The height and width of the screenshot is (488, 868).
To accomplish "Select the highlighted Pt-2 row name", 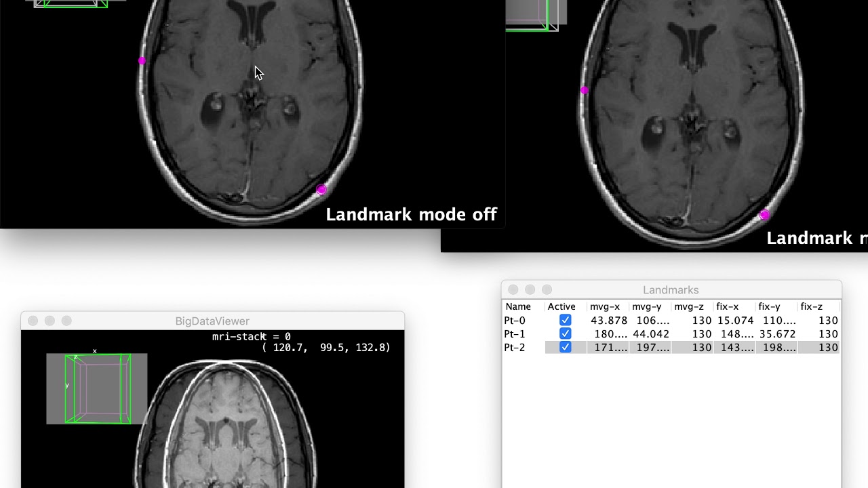I will click(x=515, y=347).
